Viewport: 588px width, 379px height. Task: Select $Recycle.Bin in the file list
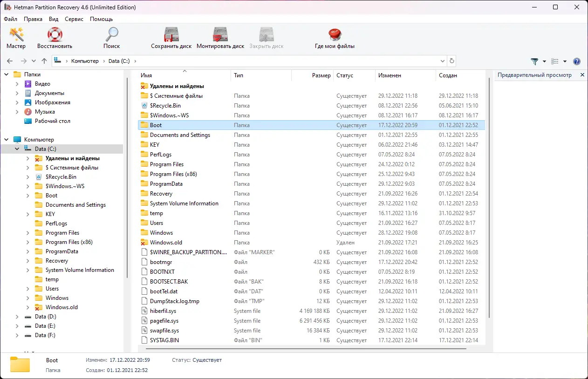311,106
